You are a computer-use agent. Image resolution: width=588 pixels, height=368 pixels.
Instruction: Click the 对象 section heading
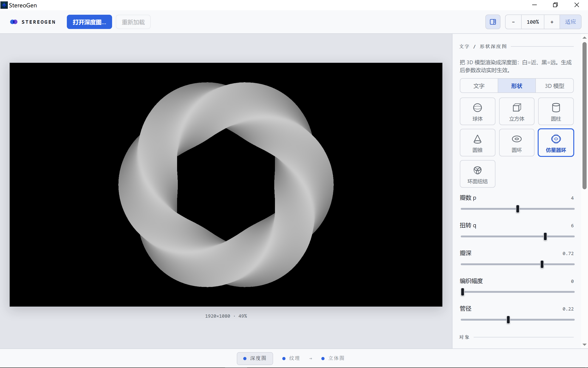(x=464, y=337)
